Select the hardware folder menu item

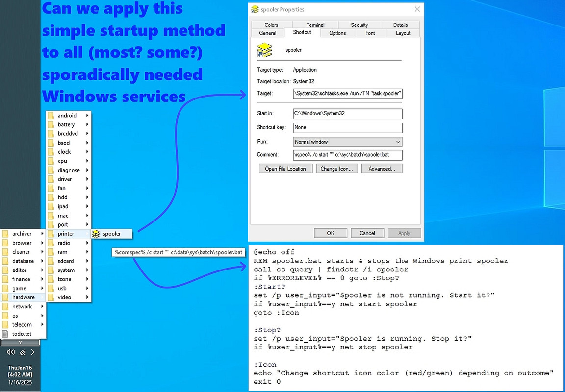pos(23,297)
